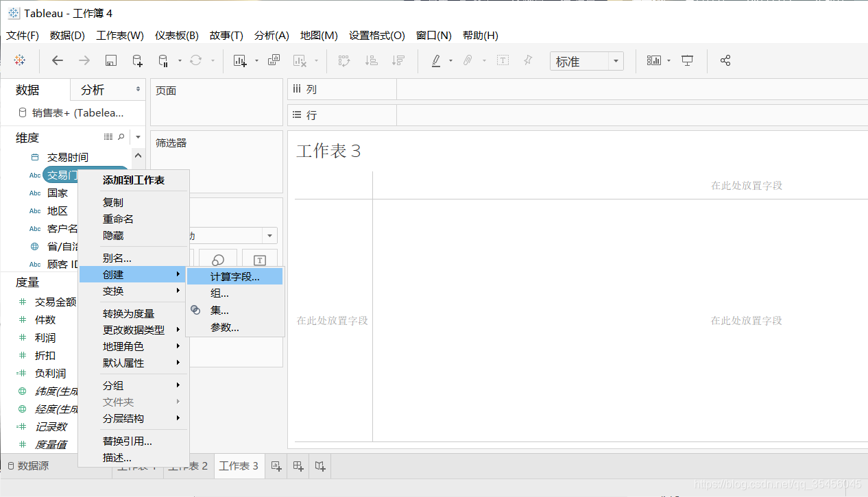
Task: Click the pause auto updates icon
Action: (163, 60)
